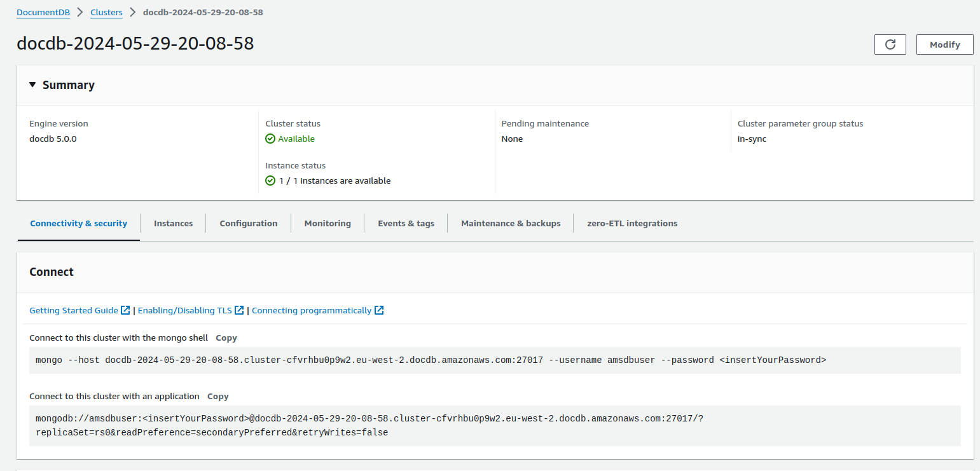Select the Connectivity & security tab
The image size is (980, 471).
pyautogui.click(x=79, y=223)
